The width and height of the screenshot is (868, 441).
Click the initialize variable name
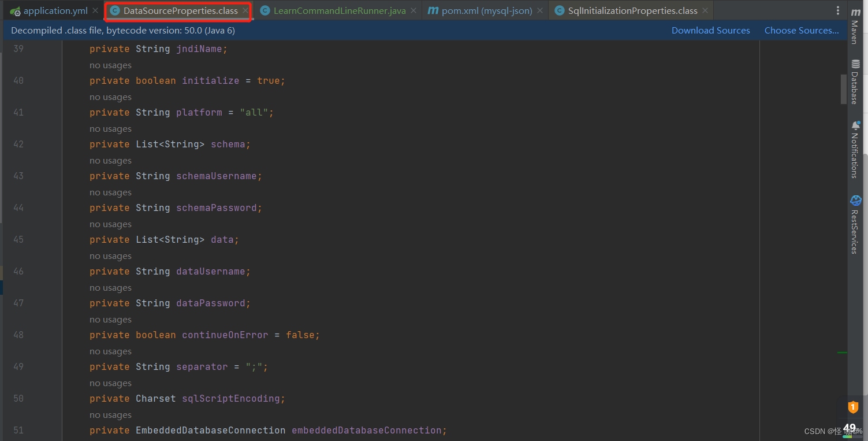[x=211, y=81]
